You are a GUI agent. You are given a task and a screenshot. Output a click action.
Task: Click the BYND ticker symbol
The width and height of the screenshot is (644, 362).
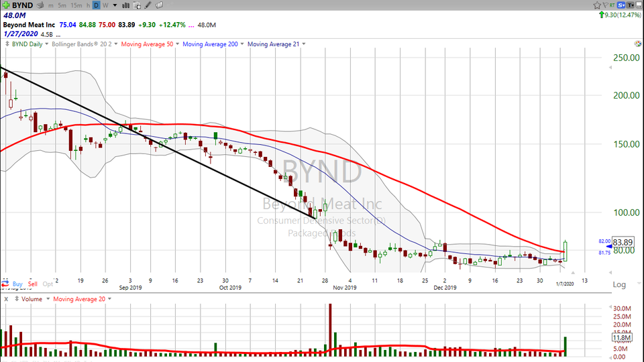tap(22, 5)
